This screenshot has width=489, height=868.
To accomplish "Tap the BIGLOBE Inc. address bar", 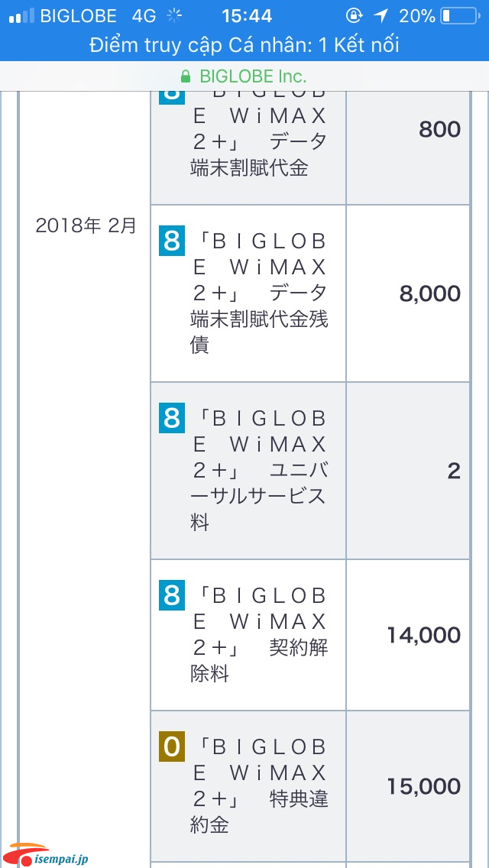I will click(244, 76).
